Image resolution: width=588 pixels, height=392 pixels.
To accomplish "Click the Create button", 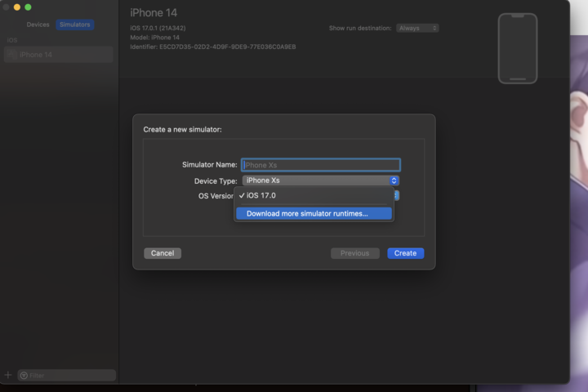I will [405, 253].
